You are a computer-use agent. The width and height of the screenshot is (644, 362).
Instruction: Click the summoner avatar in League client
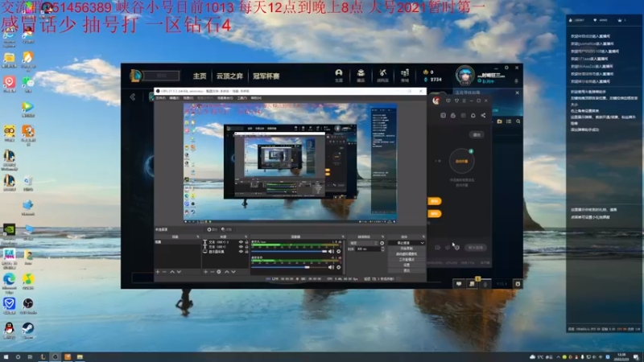tap(465, 76)
